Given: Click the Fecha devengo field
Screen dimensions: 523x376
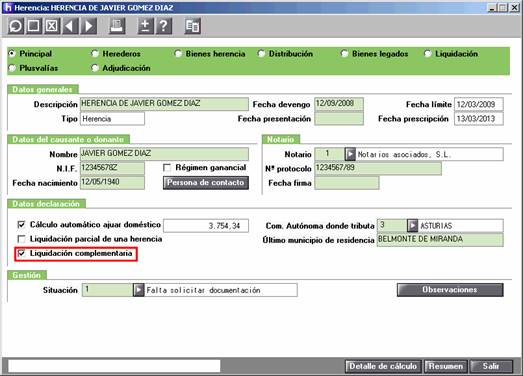Looking at the screenshot, I should click(339, 104).
